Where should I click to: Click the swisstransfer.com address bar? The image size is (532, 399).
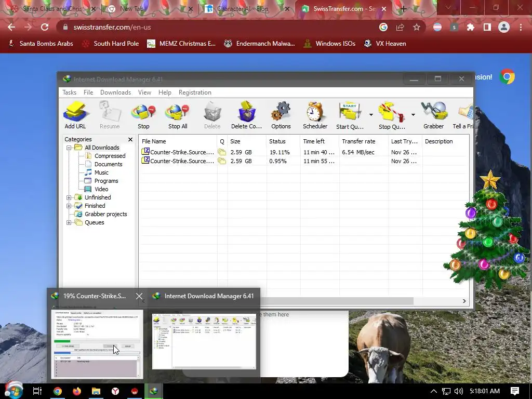[217, 27]
